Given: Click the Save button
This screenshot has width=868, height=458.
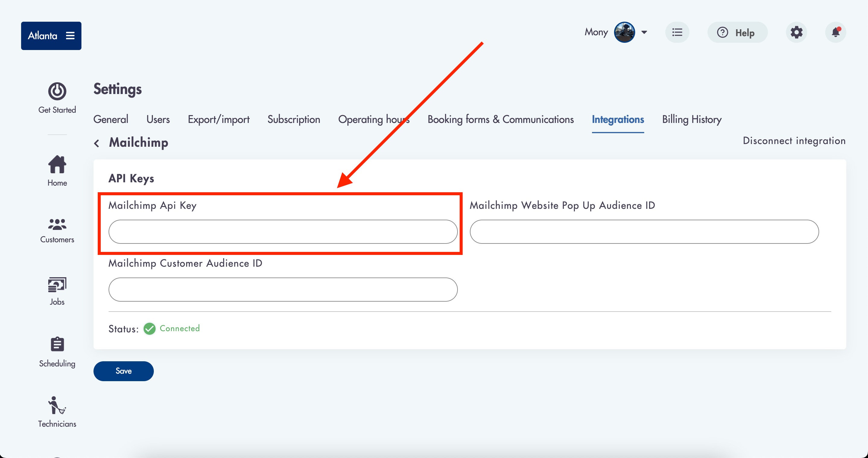Looking at the screenshot, I should (123, 371).
